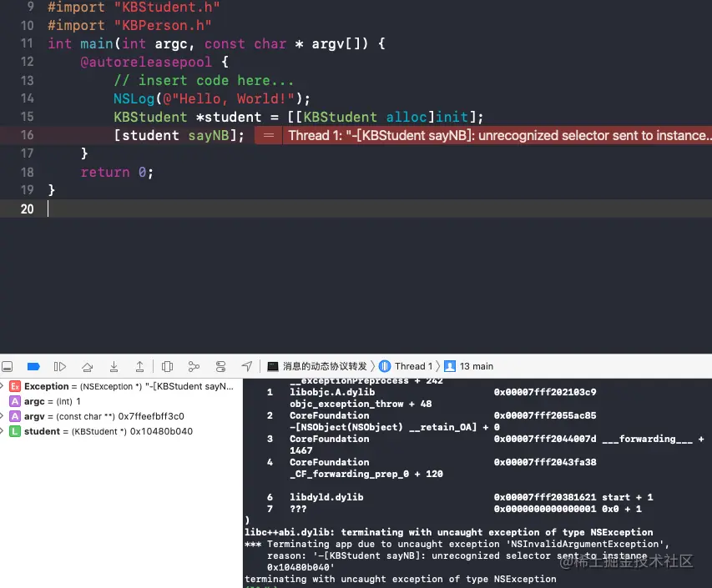Open the 13 main stack frame selector

coord(477,366)
